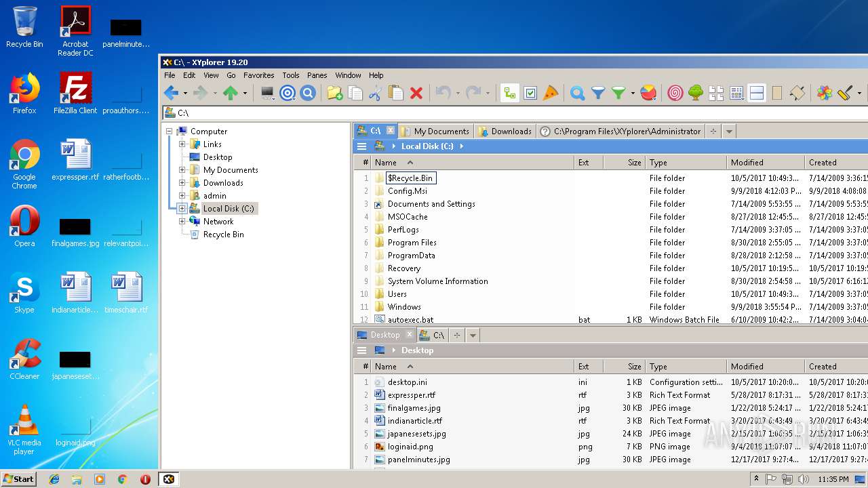
Task: Open the File menu
Action: tap(170, 75)
